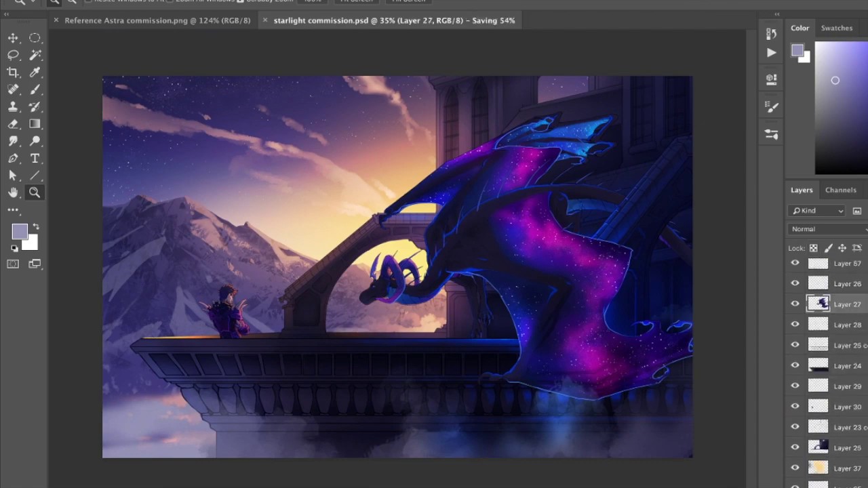Select the Eraser tool
This screenshot has height=488, width=868.
13,124
